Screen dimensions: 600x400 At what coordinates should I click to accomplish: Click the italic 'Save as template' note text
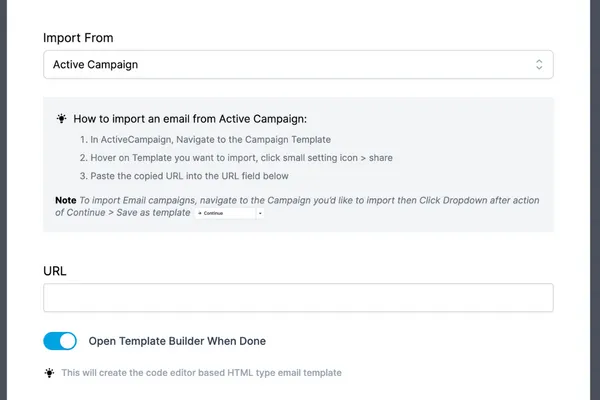pos(153,212)
